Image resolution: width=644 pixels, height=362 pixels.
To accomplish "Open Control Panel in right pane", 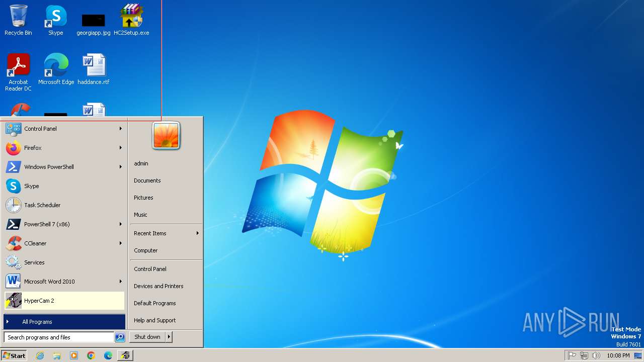I will [x=166, y=269].
